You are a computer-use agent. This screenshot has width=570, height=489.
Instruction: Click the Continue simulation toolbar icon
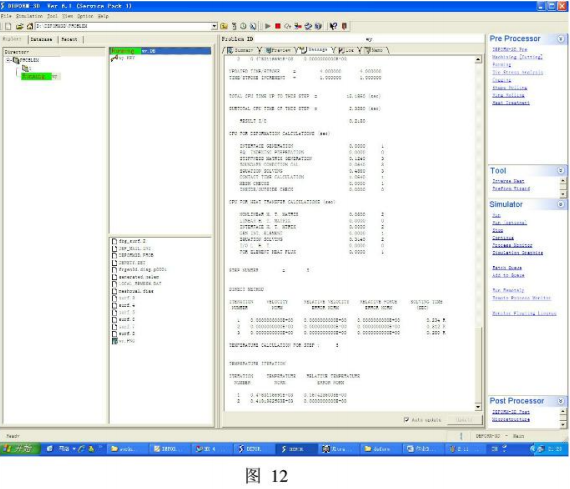(x=288, y=26)
